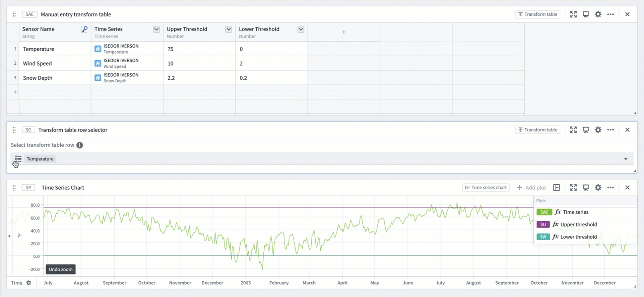Click the $U Upper threshold color swatch
Screen dimensions: 644x297
[x=543, y=224]
